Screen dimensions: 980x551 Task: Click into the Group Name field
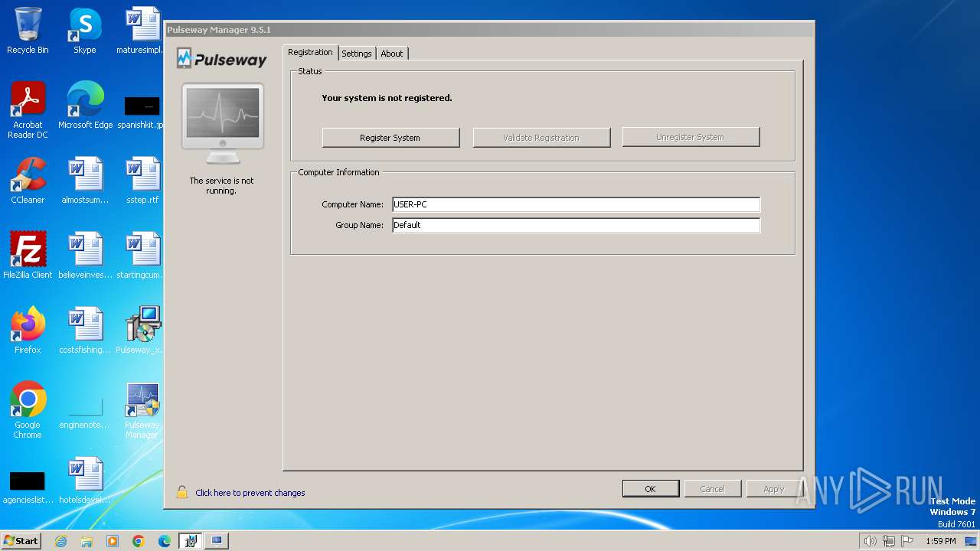coord(576,225)
